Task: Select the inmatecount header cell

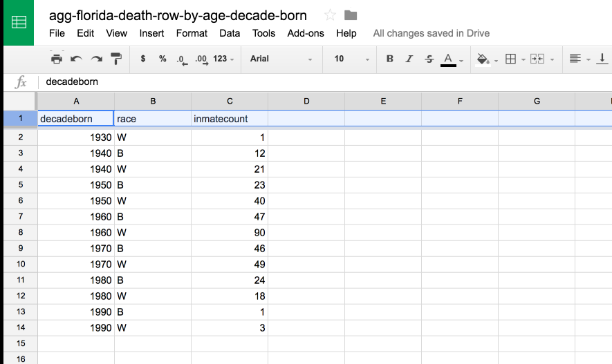Action: pos(230,119)
